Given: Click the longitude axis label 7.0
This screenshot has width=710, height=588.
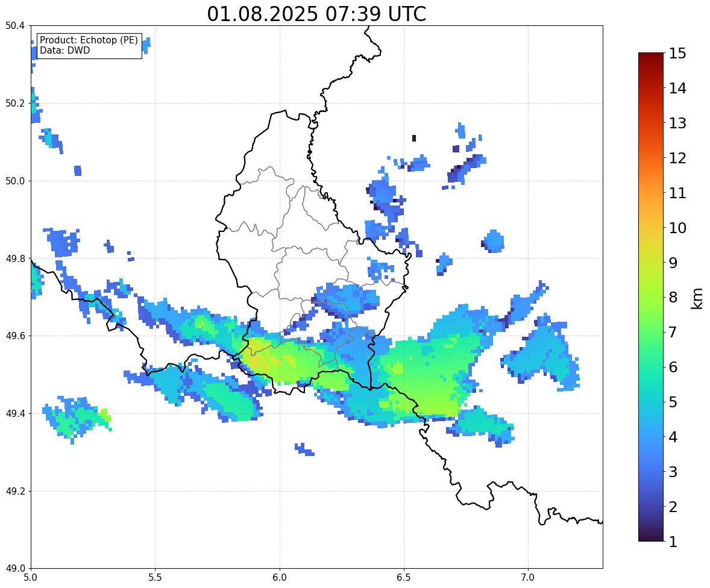Looking at the screenshot, I should (529, 578).
